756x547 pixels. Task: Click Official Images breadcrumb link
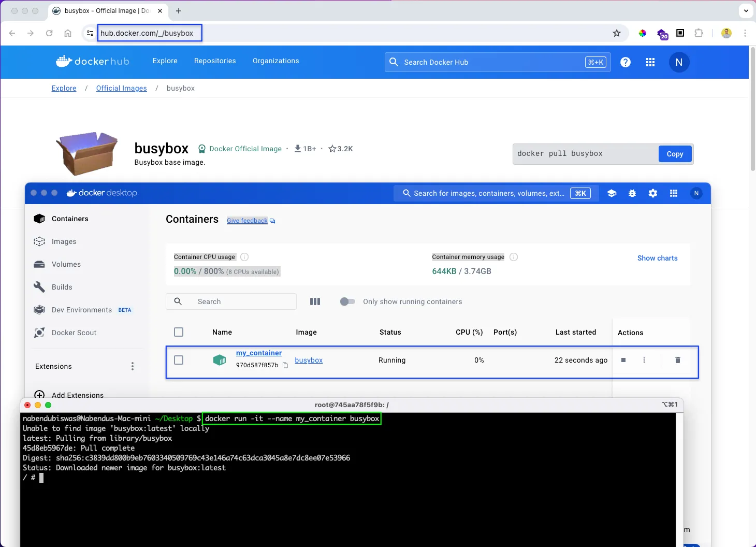121,88
